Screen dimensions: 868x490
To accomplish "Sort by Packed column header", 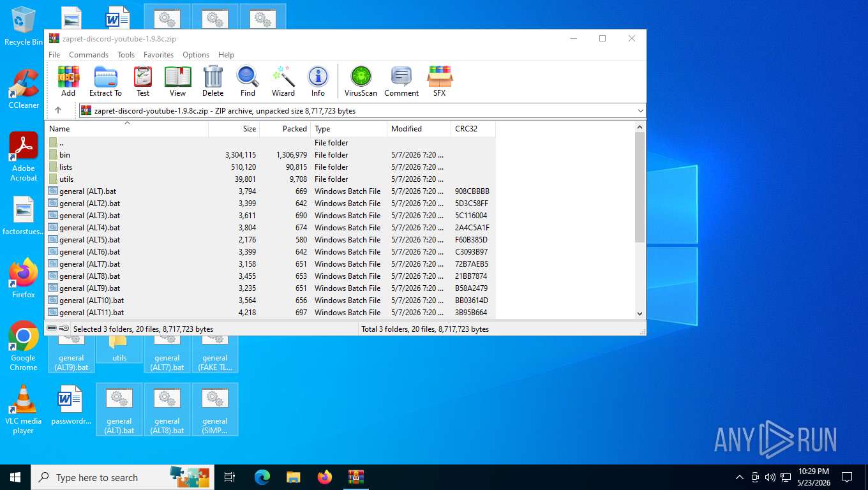I will pyautogui.click(x=285, y=128).
